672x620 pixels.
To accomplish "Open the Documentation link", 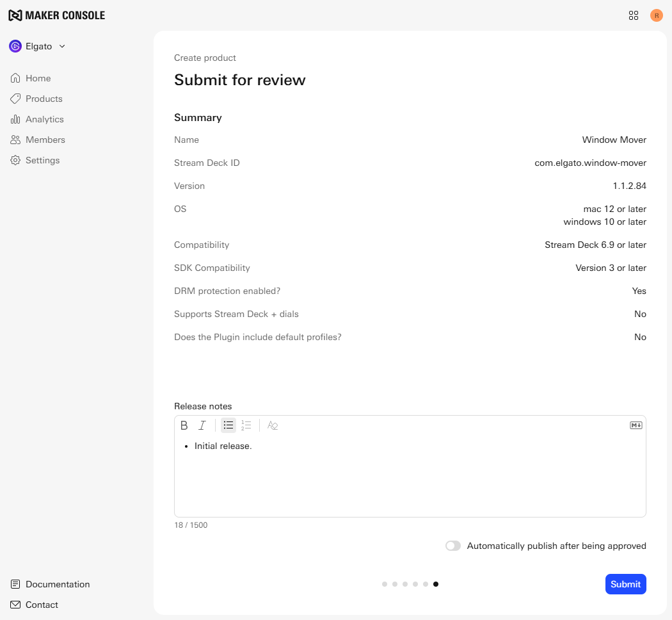I will click(57, 584).
